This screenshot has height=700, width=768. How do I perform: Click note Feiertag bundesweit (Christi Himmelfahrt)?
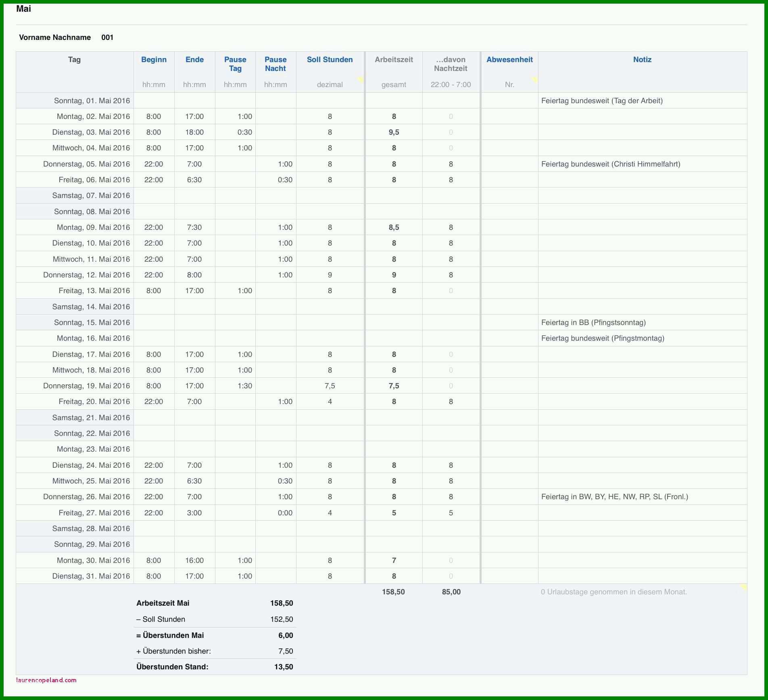coord(611,164)
